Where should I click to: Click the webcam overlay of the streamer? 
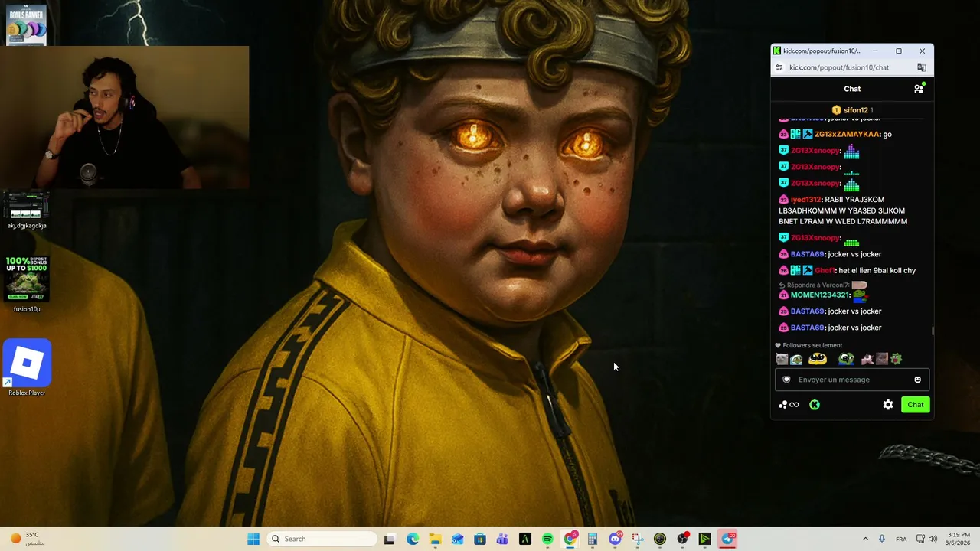pos(125,117)
